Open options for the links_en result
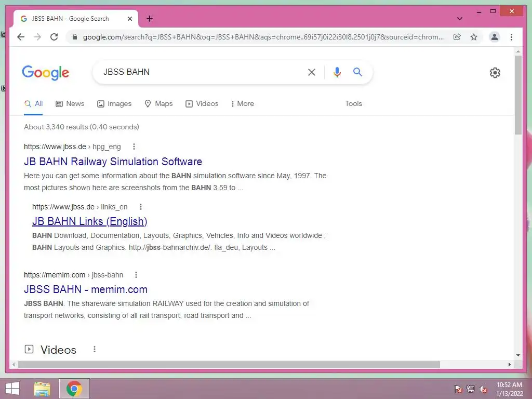Image resolution: width=532 pixels, height=399 pixels. [x=141, y=207]
